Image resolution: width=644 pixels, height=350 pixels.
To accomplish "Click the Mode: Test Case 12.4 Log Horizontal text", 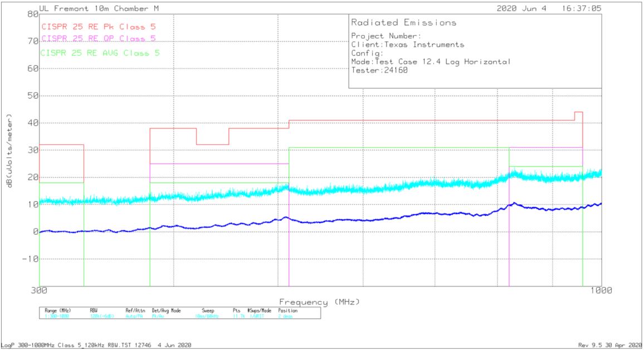I will [430, 62].
